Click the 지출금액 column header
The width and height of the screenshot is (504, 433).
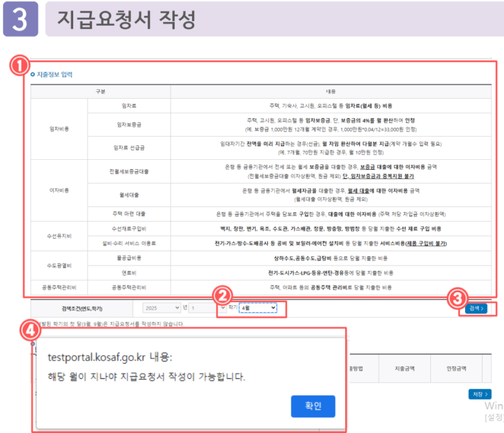coord(404,369)
